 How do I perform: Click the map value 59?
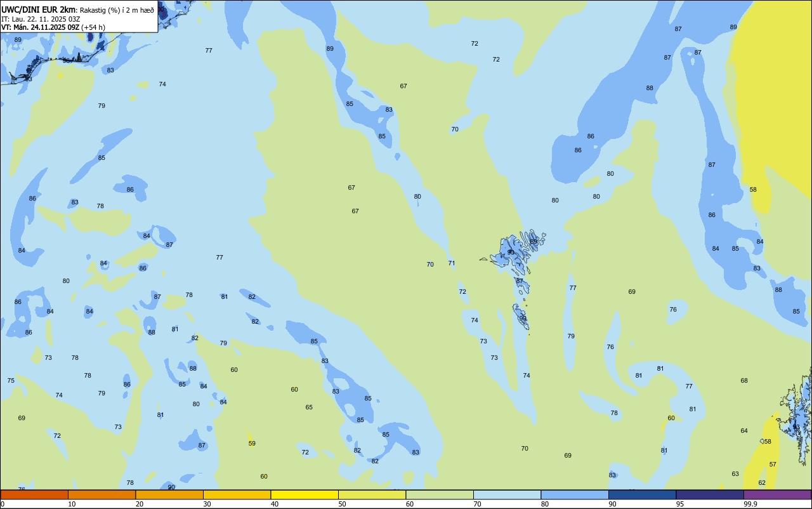click(252, 443)
